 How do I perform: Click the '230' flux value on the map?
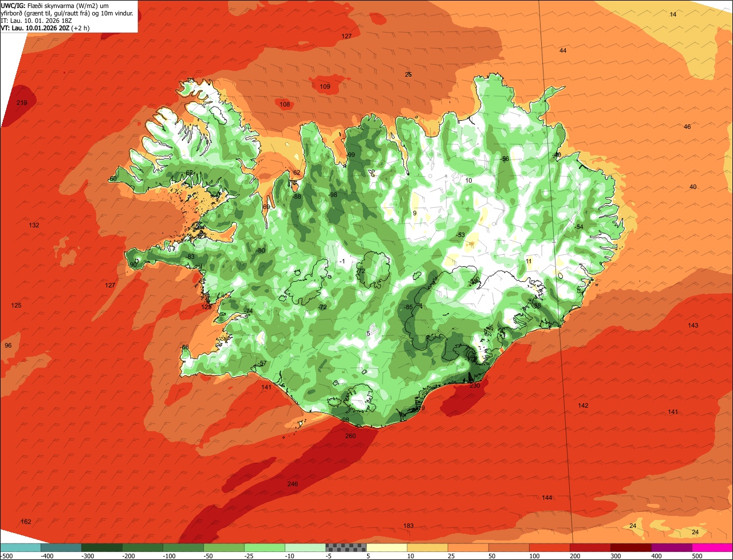(475, 385)
